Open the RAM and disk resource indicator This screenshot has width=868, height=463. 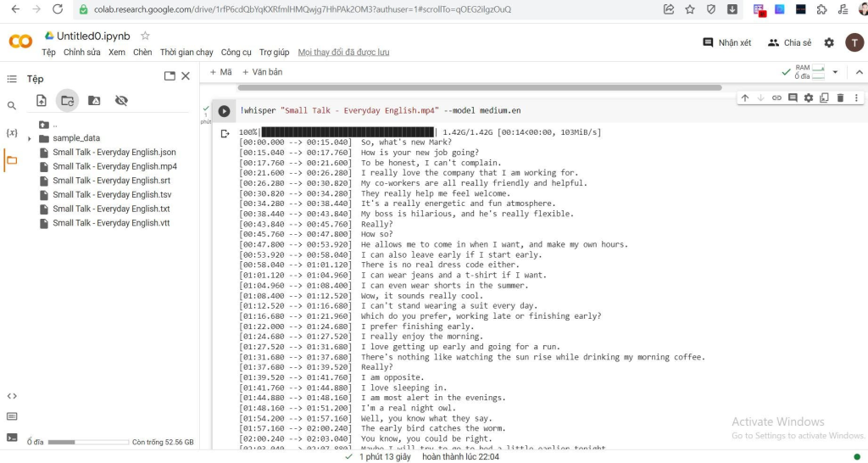coord(810,72)
